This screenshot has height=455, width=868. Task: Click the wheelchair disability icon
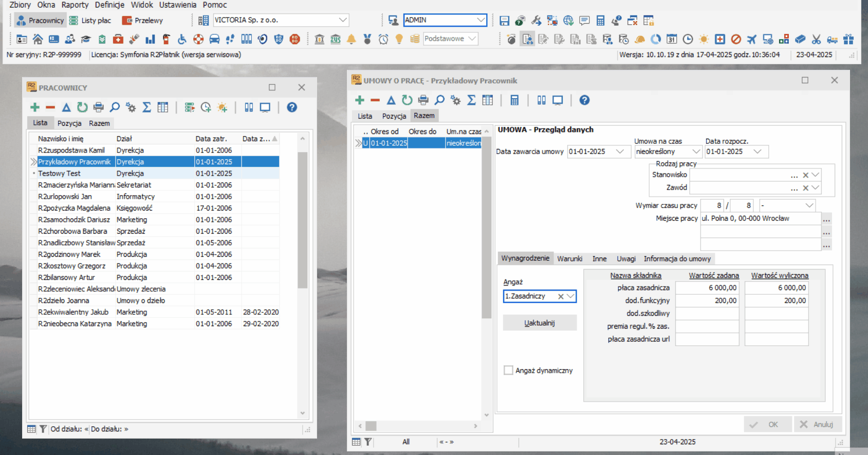[x=182, y=39]
